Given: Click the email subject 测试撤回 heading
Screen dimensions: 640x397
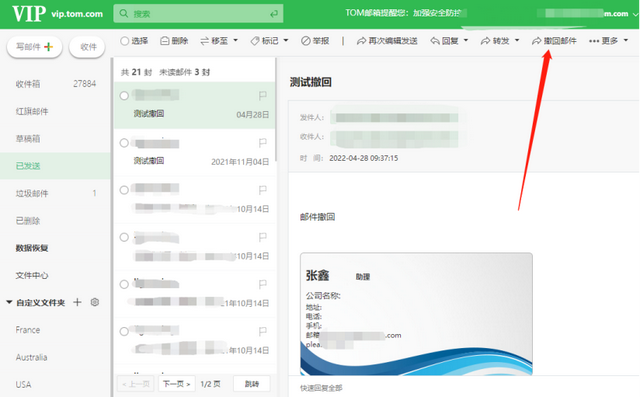Looking at the screenshot, I should coord(311,82).
